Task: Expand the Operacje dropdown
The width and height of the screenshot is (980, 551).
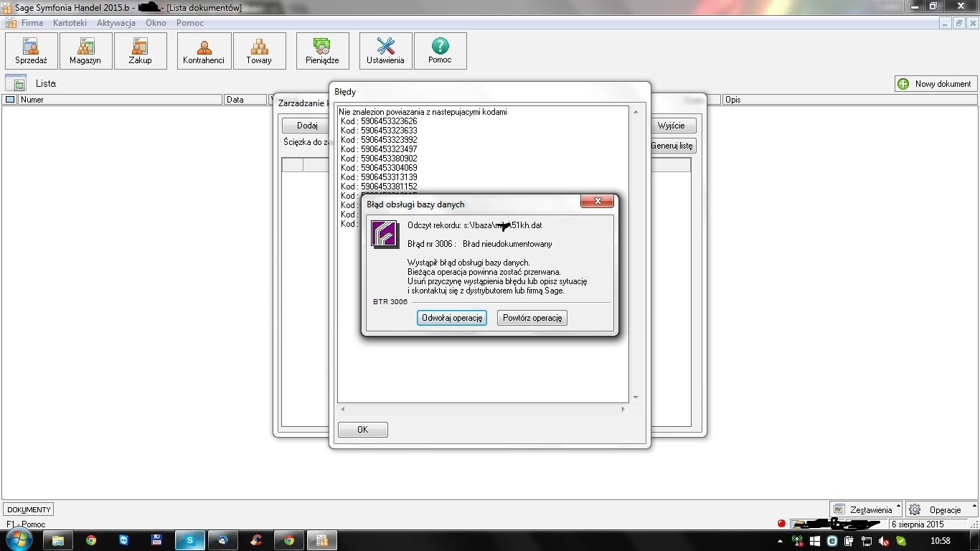Action: (x=941, y=509)
